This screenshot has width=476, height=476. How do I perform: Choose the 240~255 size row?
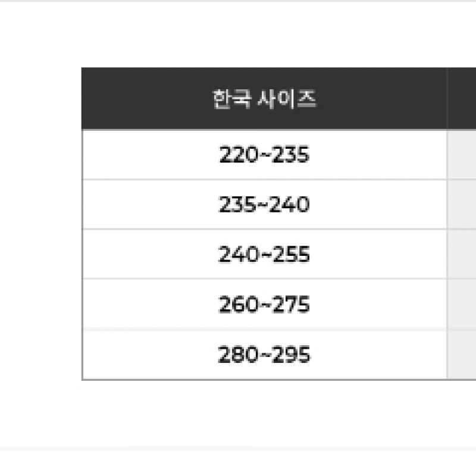point(264,255)
